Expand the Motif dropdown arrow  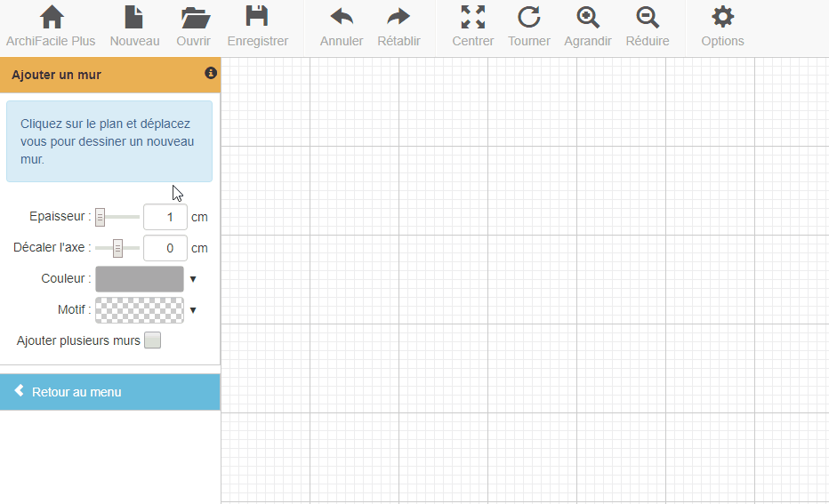193,310
